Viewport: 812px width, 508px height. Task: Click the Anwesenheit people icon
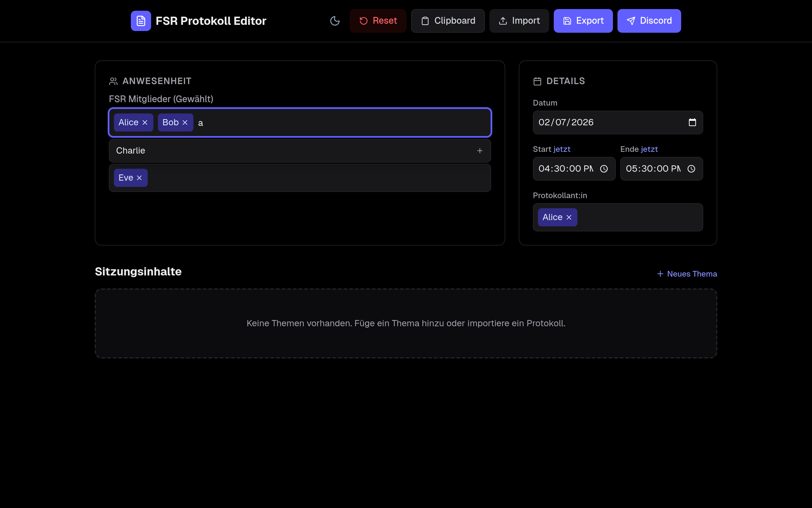113,81
